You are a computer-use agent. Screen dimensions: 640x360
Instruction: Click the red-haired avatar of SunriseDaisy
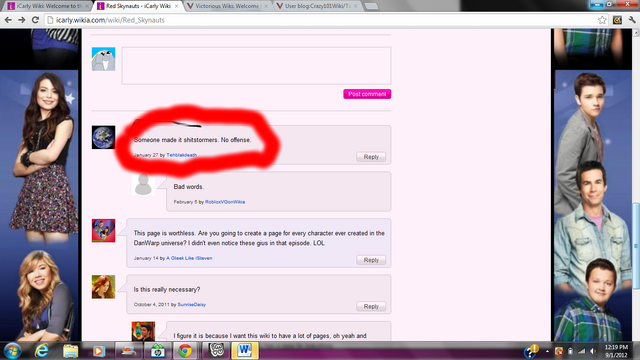coord(103,287)
